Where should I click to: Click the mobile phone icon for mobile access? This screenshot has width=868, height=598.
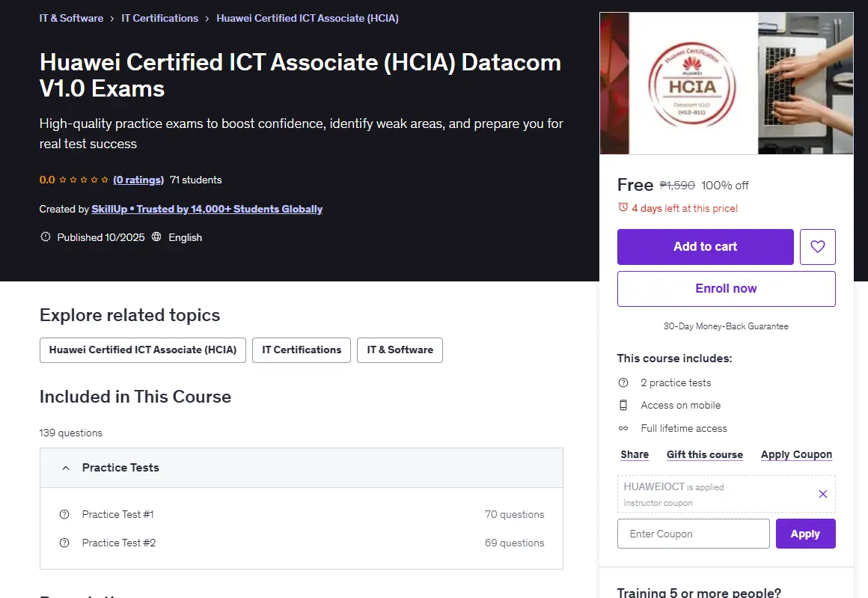623,406
